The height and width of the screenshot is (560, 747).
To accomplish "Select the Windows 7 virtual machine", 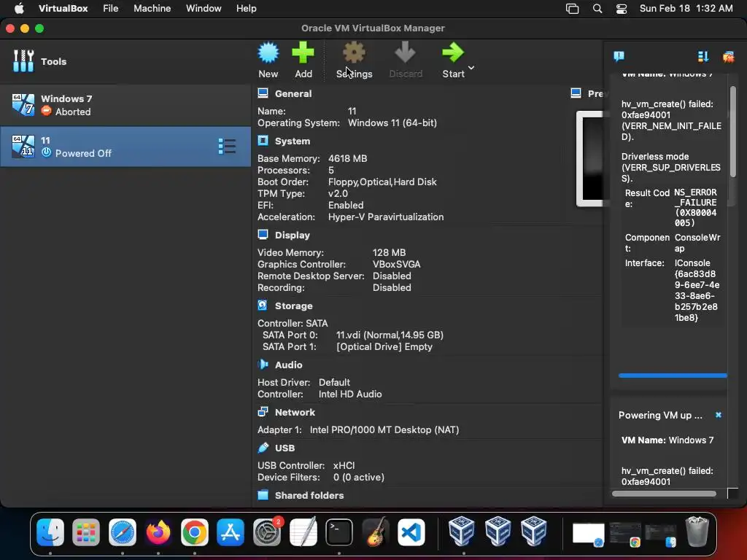I will [x=125, y=105].
